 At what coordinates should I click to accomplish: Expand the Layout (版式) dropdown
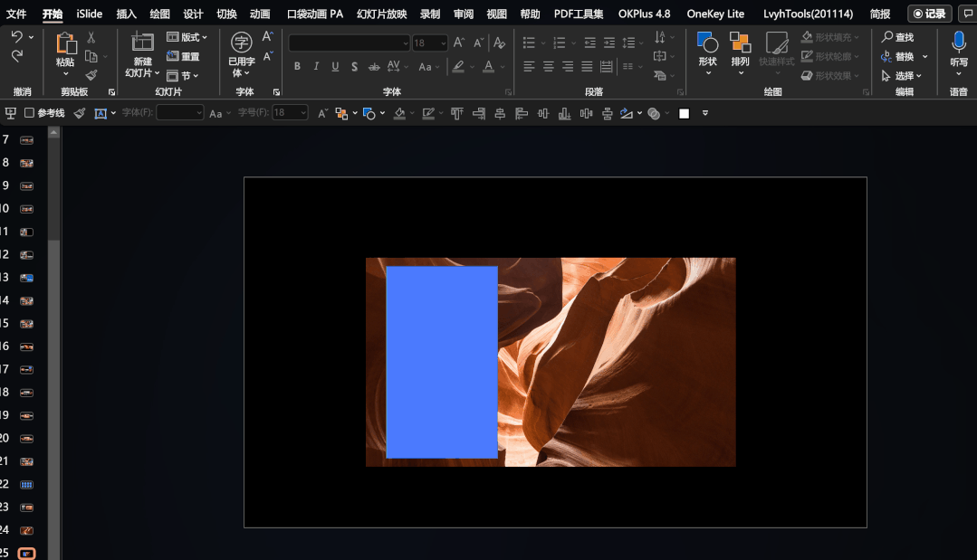tap(187, 37)
